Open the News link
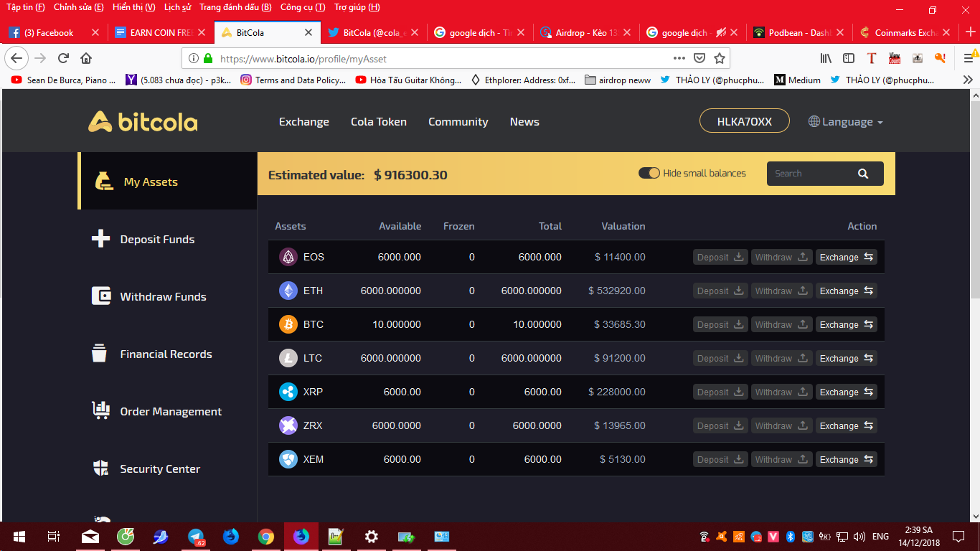 tap(524, 122)
